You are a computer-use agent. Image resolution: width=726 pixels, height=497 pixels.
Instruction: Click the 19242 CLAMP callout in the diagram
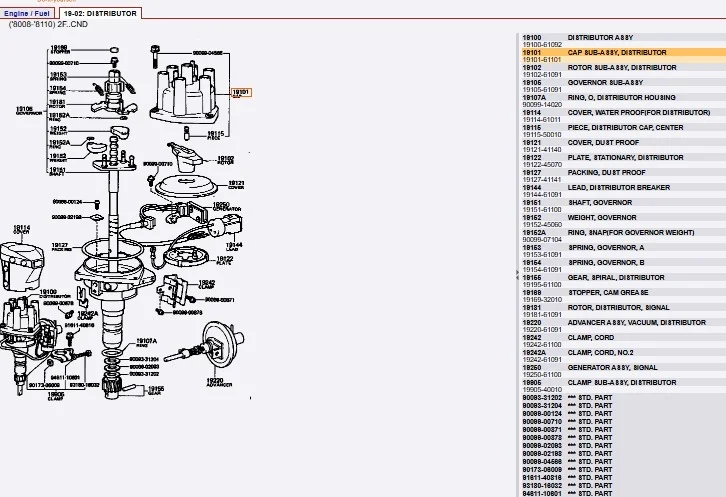pos(206,284)
